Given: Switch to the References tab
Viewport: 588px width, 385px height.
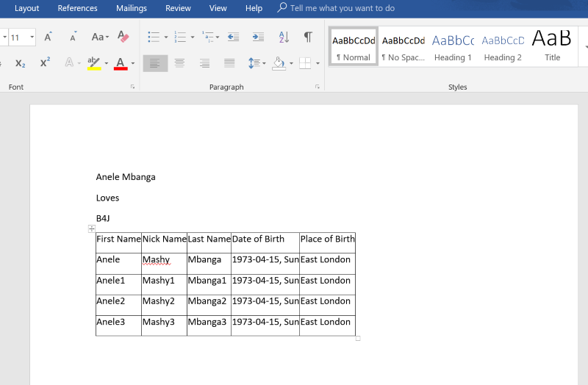Looking at the screenshot, I should click(77, 8).
